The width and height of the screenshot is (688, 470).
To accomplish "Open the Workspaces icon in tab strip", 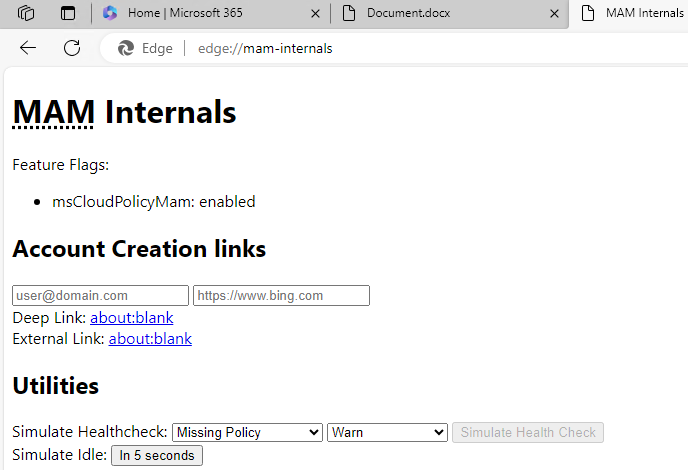I will click(x=26, y=13).
